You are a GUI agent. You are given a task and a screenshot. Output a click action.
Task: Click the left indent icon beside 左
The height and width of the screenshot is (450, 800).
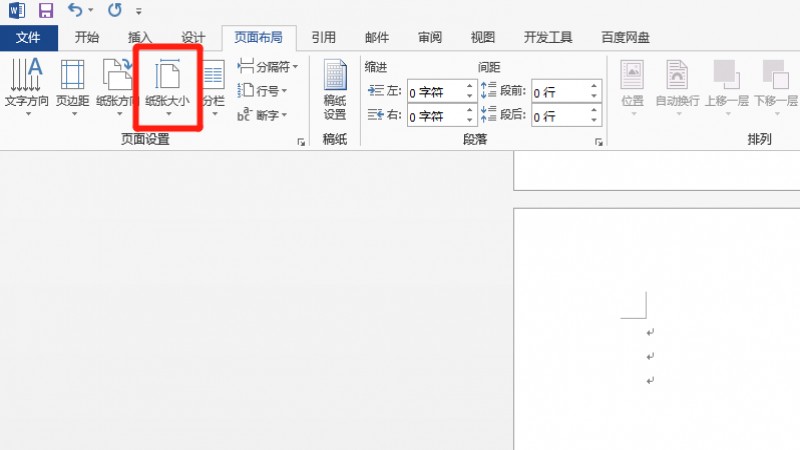point(376,91)
